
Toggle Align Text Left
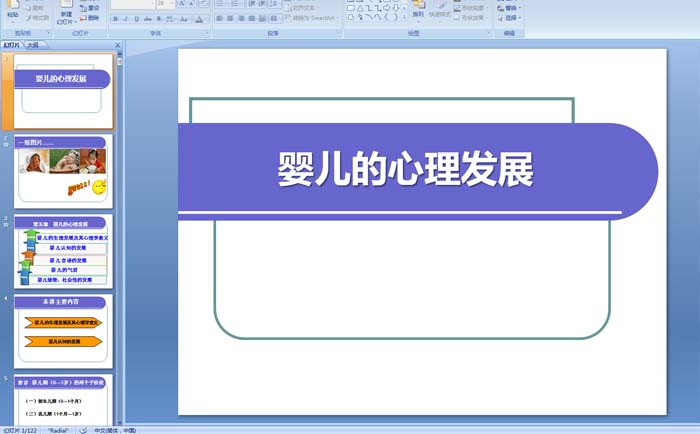pos(219,19)
